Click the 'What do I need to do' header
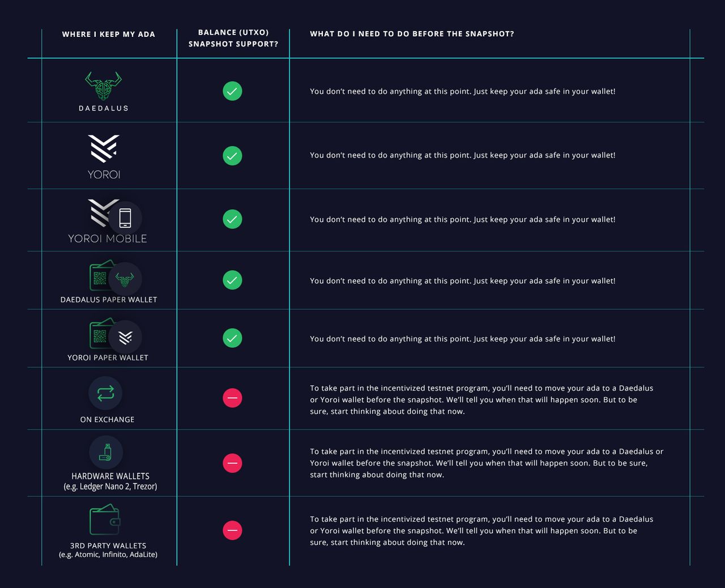 tap(412, 34)
